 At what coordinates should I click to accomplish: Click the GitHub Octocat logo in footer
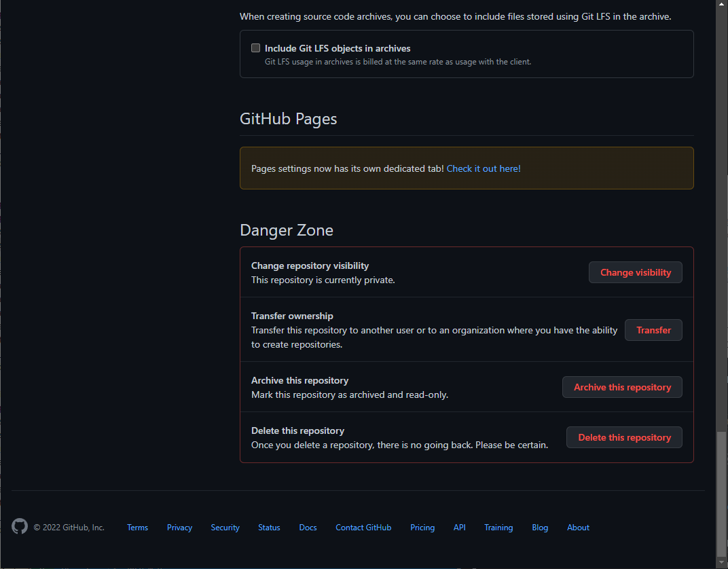20,526
